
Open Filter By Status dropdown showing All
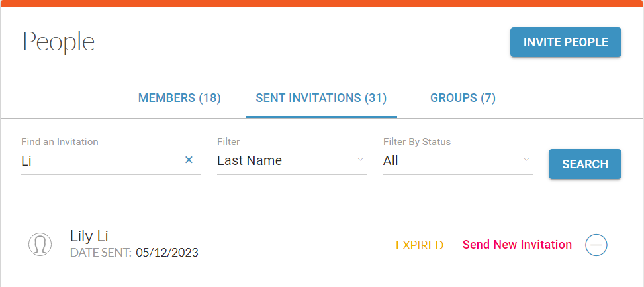click(x=458, y=161)
